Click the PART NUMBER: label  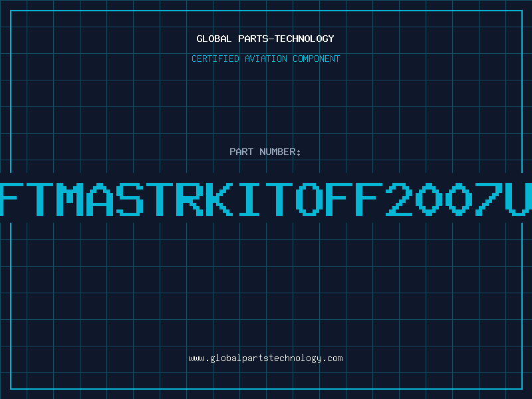click(265, 152)
